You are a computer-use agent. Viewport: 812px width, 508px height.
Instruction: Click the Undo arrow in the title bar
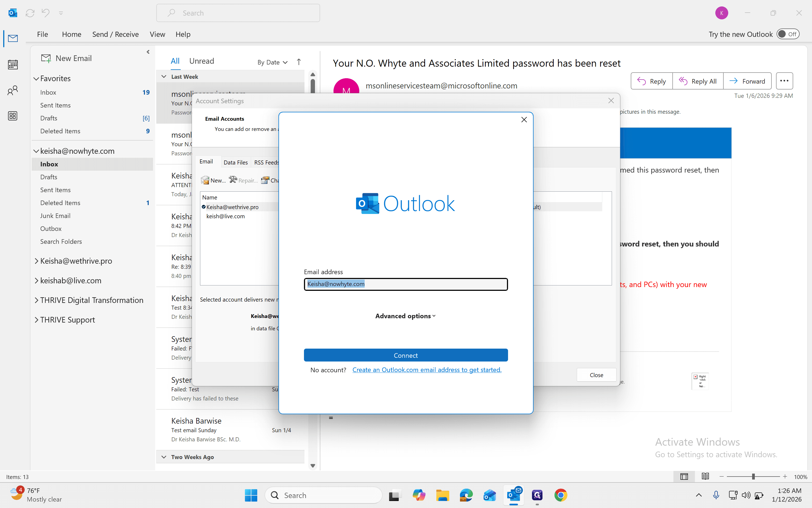click(45, 13)
